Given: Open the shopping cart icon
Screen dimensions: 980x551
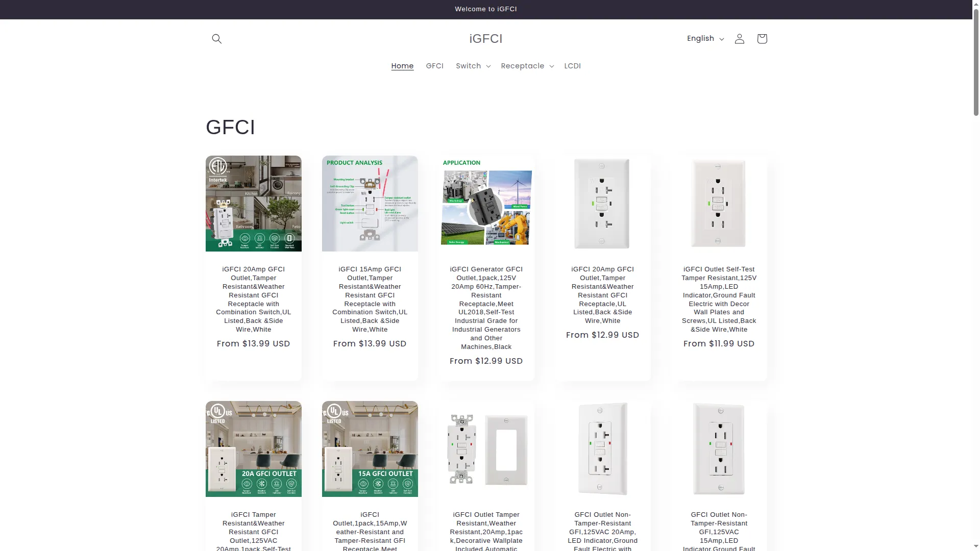Looking at the screenshot, I should (762, 39).
